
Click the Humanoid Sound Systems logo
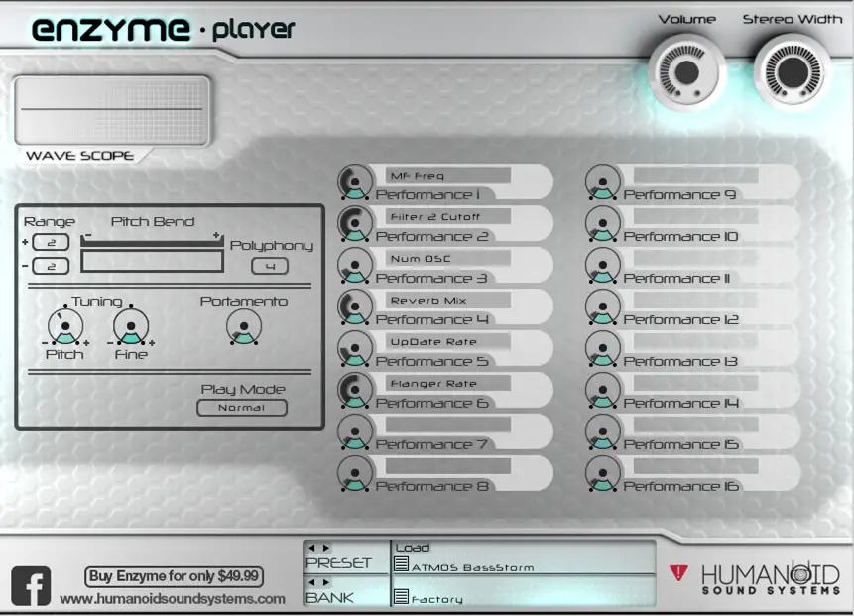click(772, 578)
